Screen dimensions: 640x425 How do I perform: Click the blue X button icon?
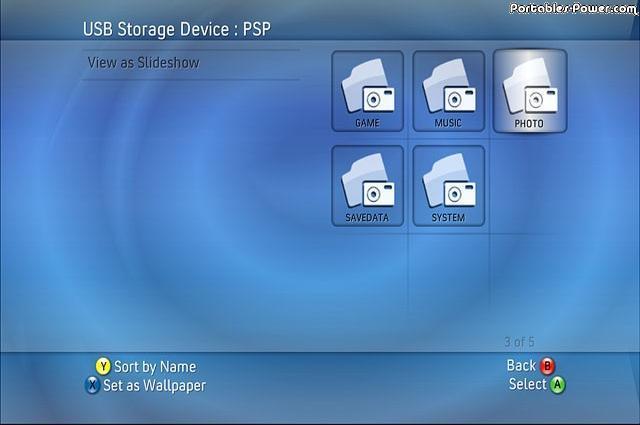point(92,385)
